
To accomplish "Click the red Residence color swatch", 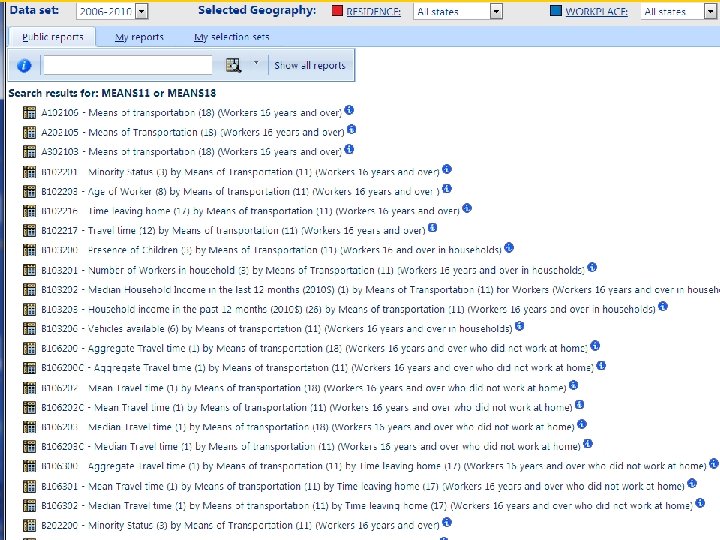I will [x=337, y=11].
